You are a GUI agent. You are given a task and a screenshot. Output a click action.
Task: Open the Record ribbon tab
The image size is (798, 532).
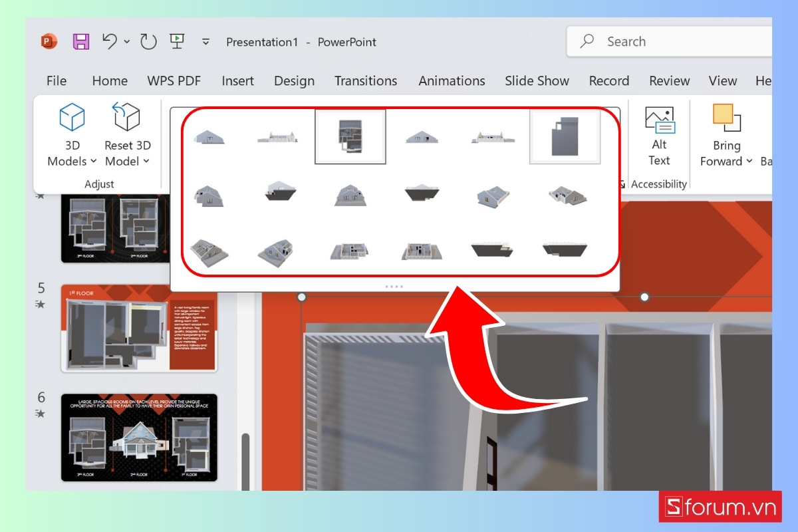click(608, 80)
